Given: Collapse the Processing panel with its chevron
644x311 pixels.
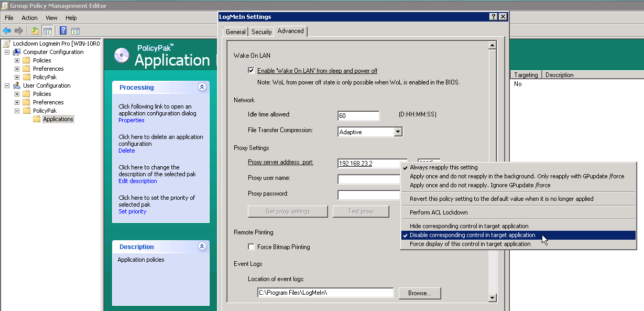Looking at the screenshot, I should point(202,87).
